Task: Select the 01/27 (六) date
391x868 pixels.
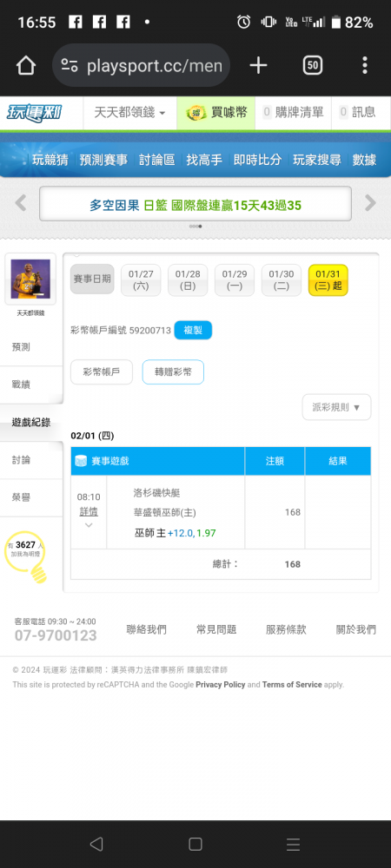Action: click(x=141, y=280)
